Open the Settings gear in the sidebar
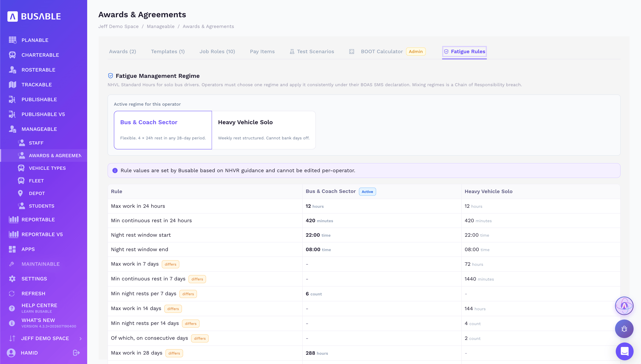The width and height of the screenshot is (641, 364). [x=12, y=279]
